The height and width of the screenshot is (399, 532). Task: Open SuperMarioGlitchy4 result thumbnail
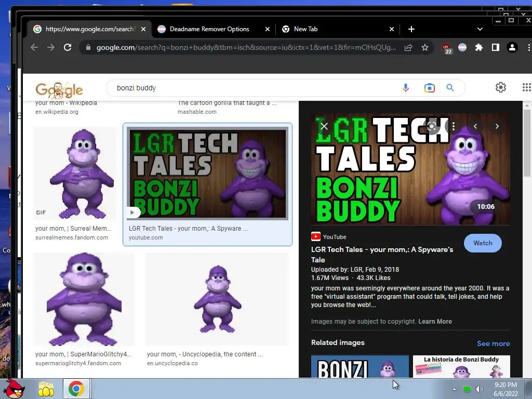point(84,299)
